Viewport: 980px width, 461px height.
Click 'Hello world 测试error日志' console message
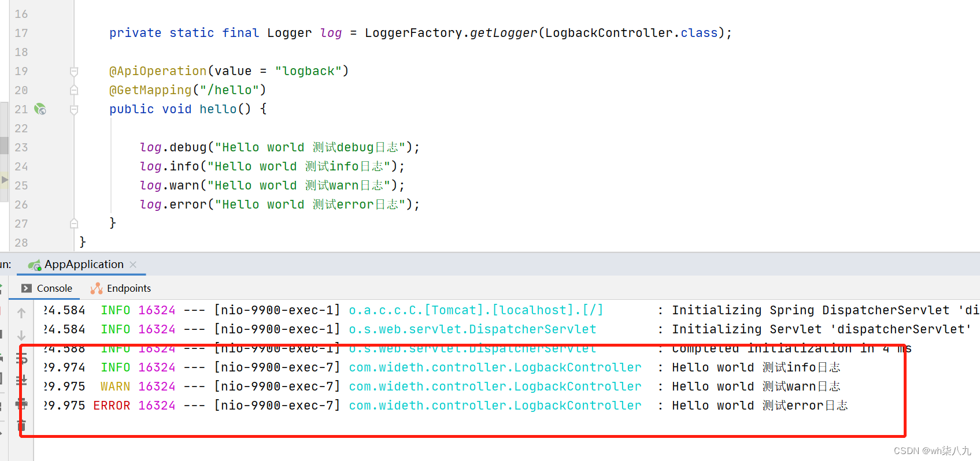point(760,406)
